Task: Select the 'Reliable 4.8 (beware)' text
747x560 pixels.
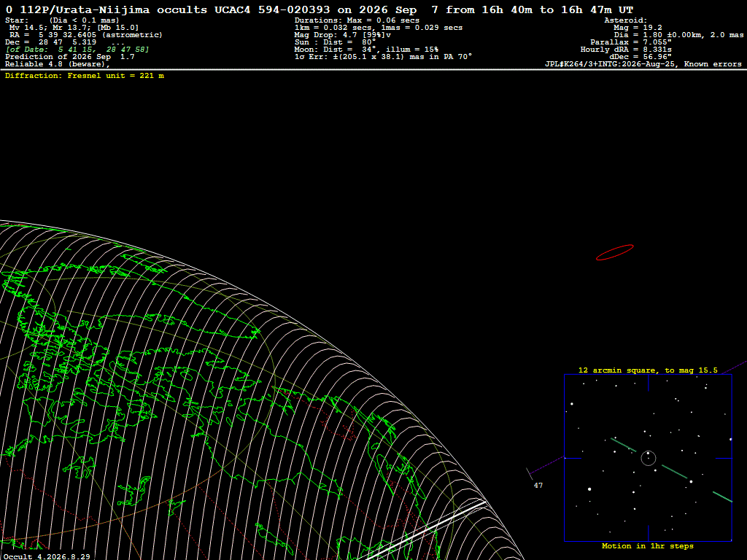Action: coord(57,64)
